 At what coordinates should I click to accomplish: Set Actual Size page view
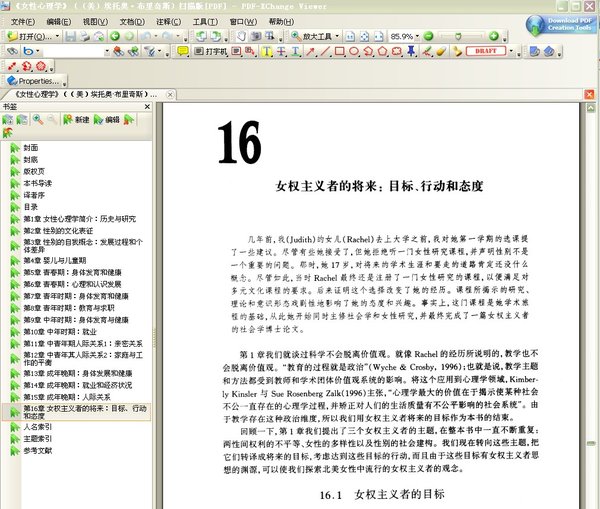click(x=350, y=36)
